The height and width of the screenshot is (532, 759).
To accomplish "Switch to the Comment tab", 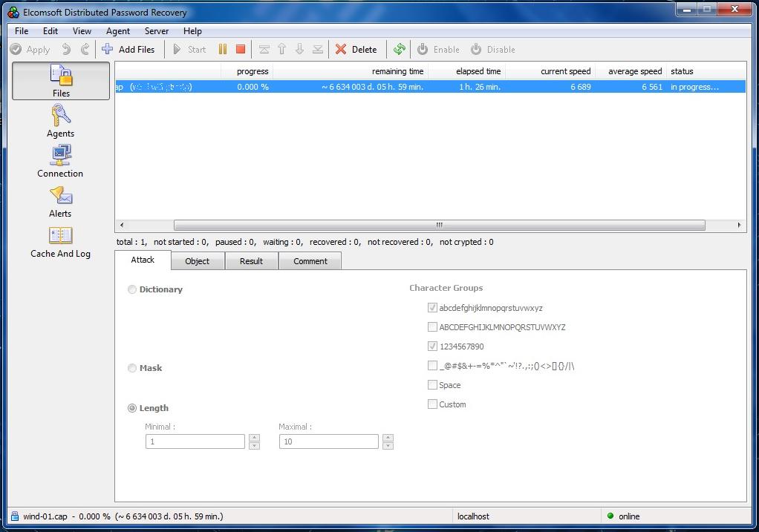I will coord(310,261).
